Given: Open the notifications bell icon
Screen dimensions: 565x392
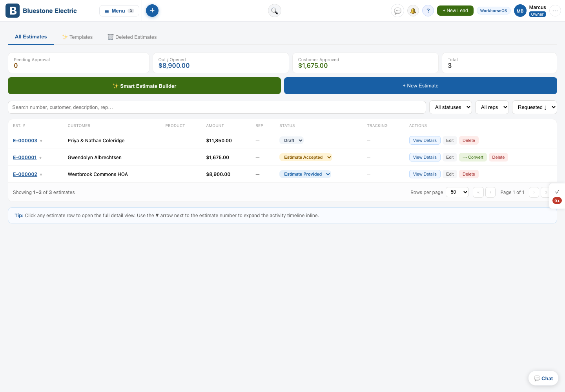Looking at the screenshot, I should (x=413, y=11).
